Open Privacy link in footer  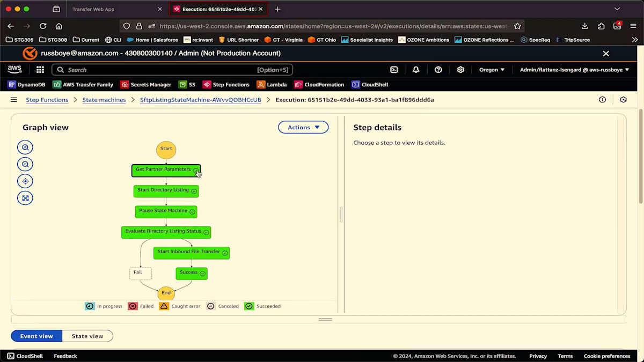point(538,356)
